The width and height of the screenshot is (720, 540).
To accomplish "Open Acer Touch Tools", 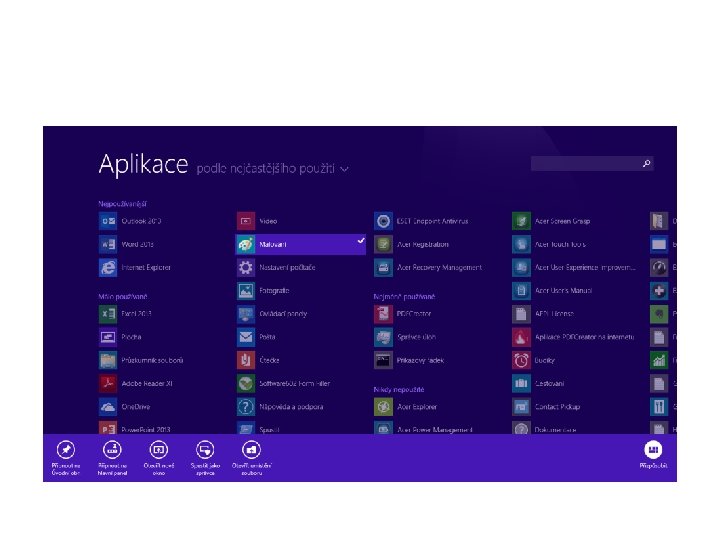I will 521,244.
